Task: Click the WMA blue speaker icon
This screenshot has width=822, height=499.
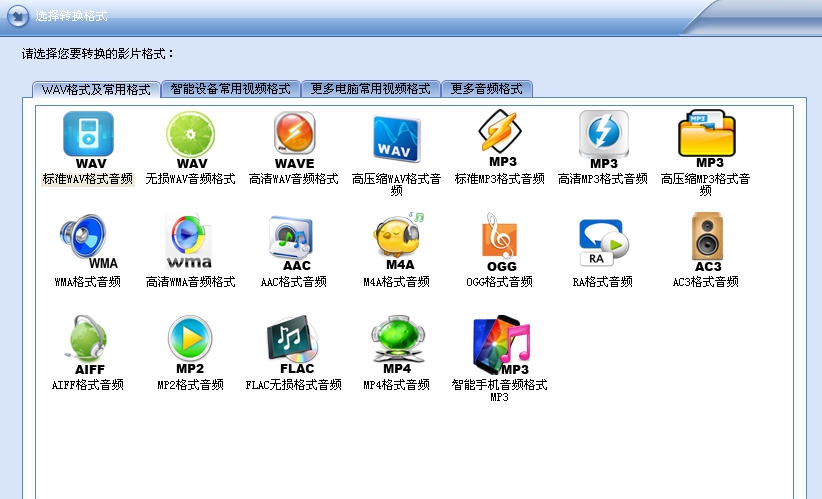Action: (x=88, y=241)
